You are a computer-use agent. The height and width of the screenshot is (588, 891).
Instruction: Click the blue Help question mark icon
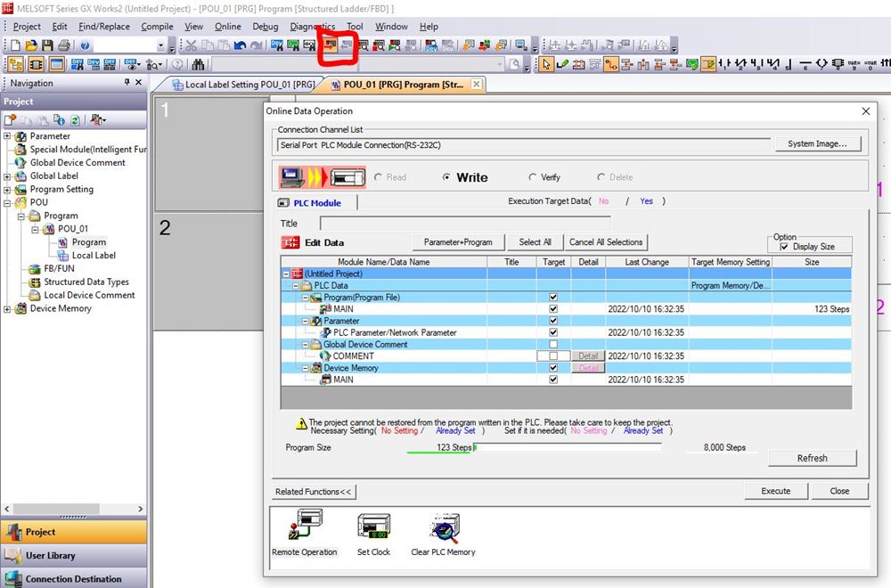(85, 45)
